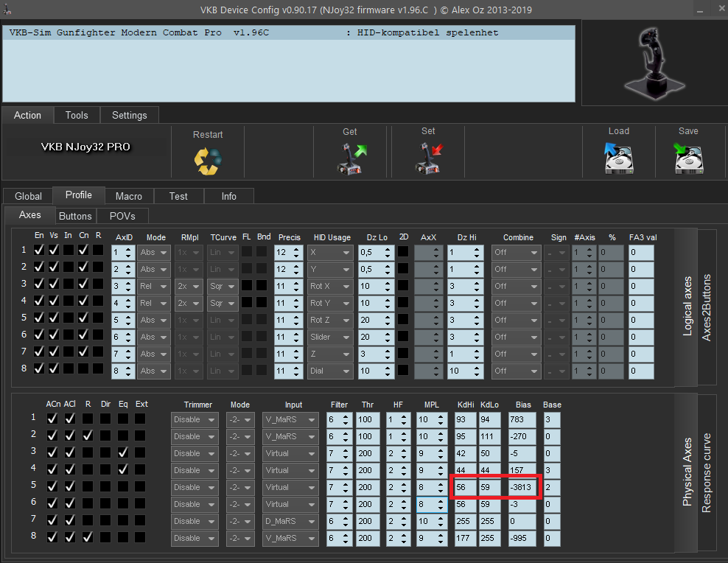Click the Restart recycle icon

click(208, 161)
